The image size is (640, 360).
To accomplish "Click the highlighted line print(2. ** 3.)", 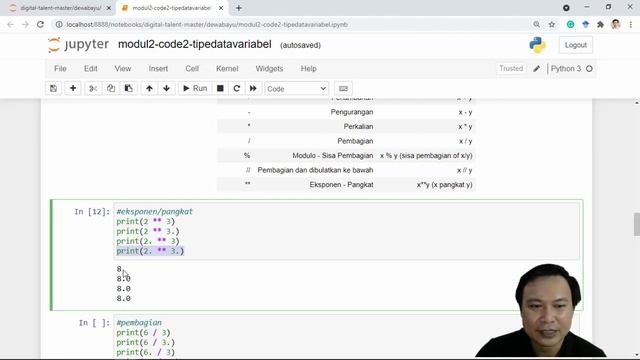I will 150,251.
